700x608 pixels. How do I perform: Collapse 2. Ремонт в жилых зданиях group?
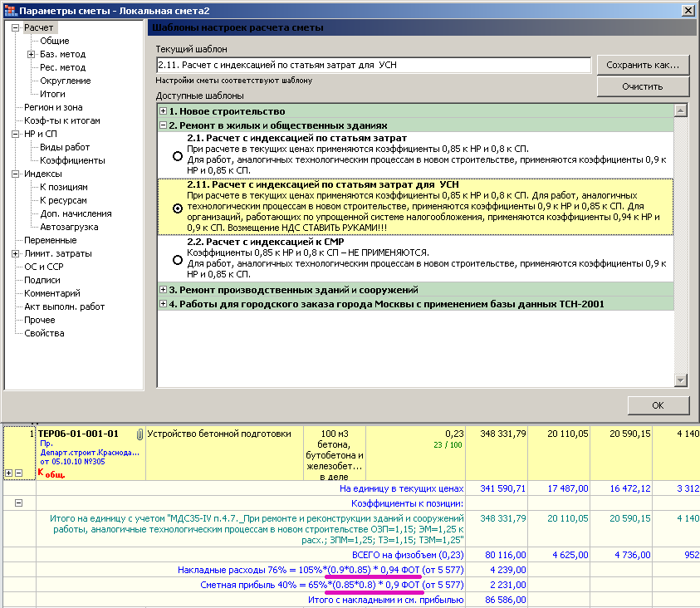tap(163, 125)
